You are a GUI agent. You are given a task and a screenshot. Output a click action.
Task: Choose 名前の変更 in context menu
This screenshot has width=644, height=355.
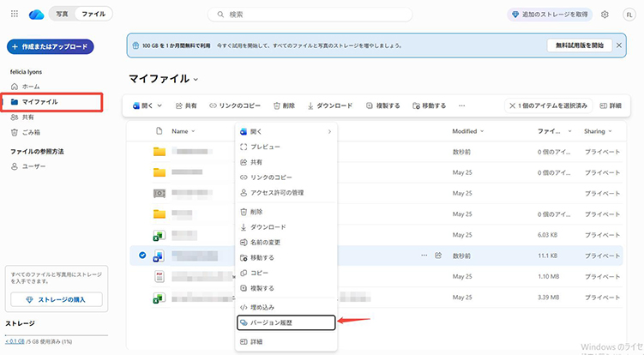286,243
